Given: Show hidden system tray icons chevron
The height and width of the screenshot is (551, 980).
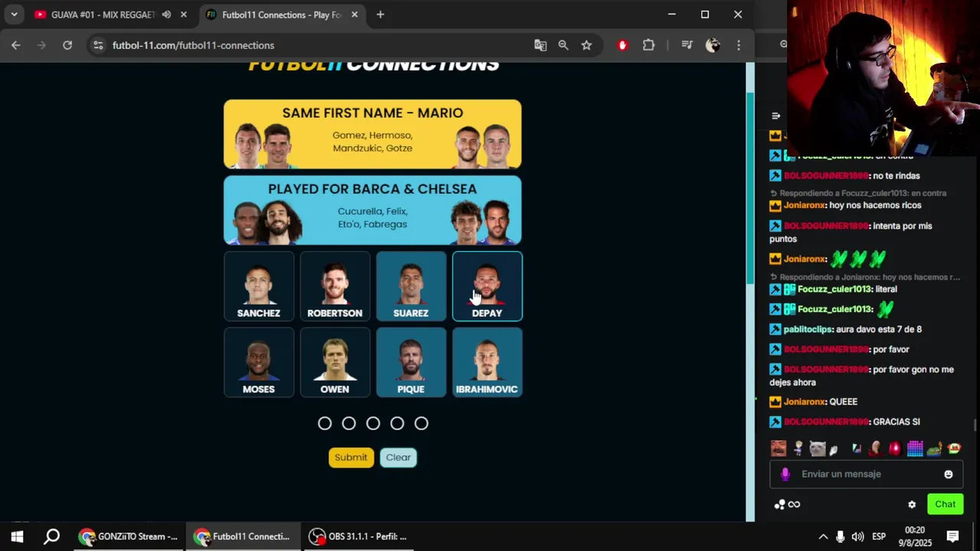Looking at the screenshot, I should pyautogui.click(x=823, y=536).
